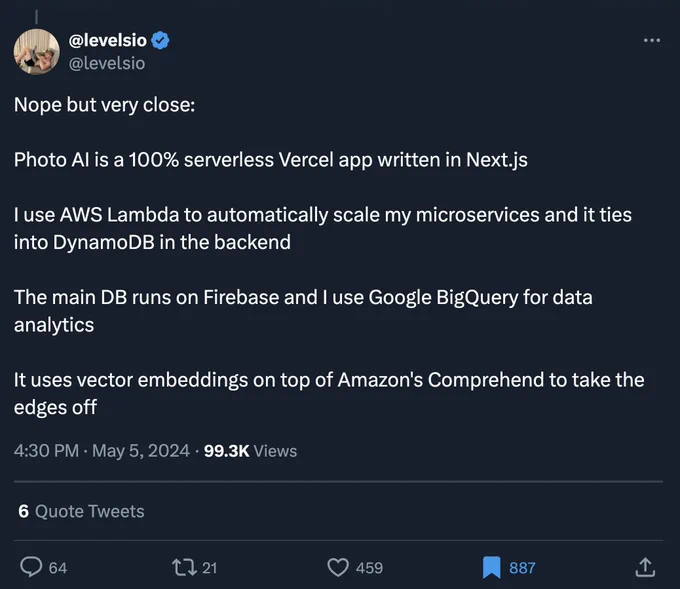Click the bold @levelsio display name
The image size is (680, 589).
108,40
